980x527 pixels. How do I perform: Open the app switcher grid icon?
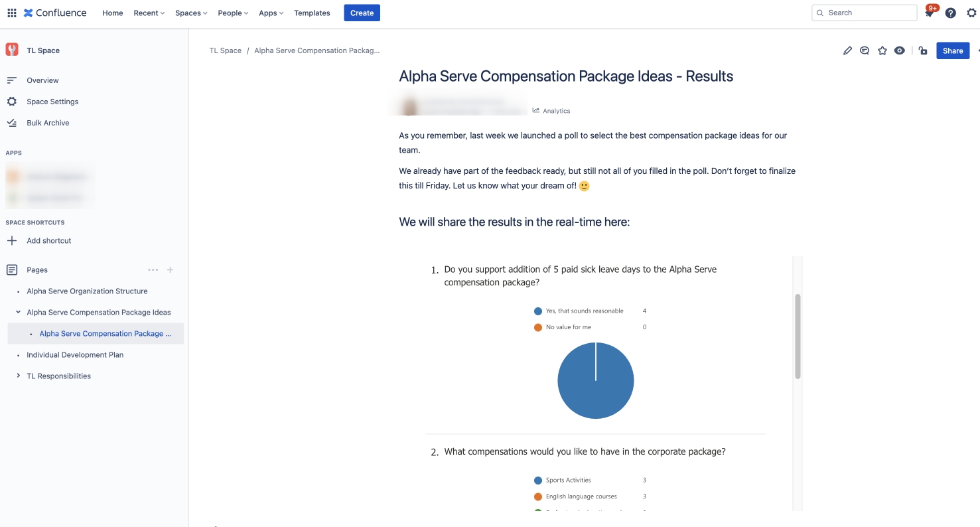pyautogui.click(x=11, y=13)
